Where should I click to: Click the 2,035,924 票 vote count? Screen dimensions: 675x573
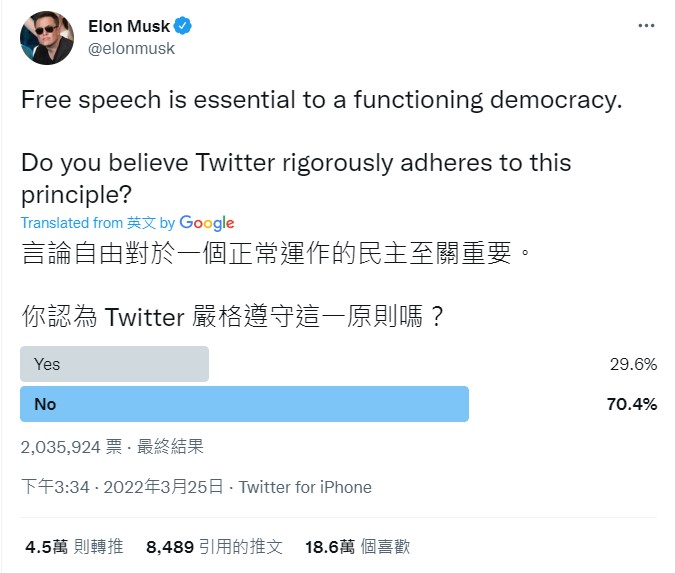(71, 447)
